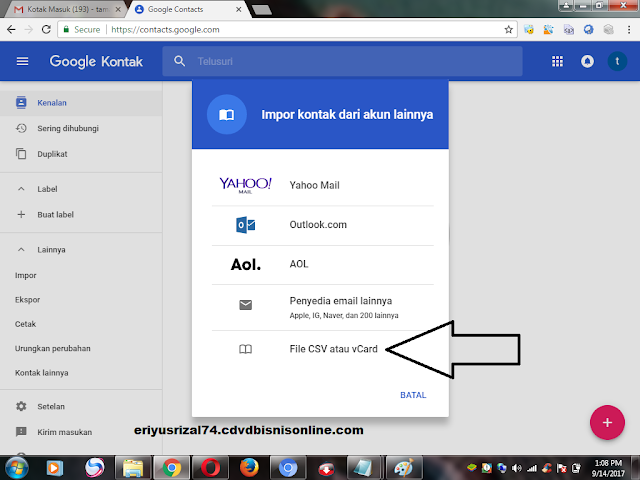Open Kontak lainnya
This screenshot has width=640, height=480.
click(x=42, y=373)
